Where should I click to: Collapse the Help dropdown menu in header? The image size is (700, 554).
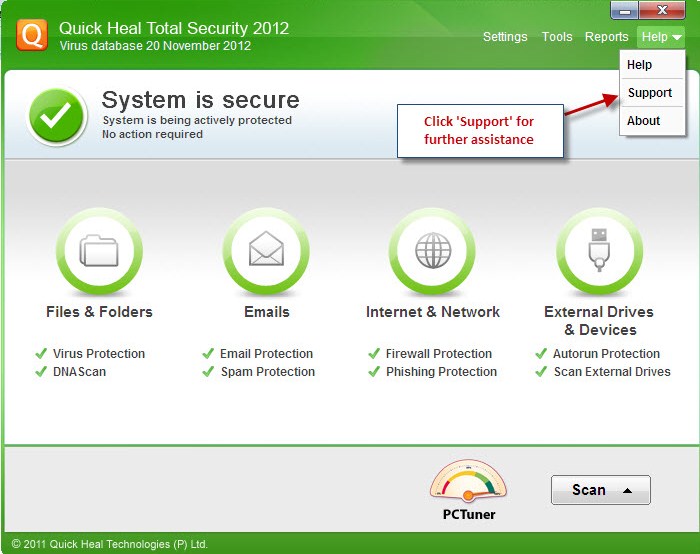tap(661, 37)
